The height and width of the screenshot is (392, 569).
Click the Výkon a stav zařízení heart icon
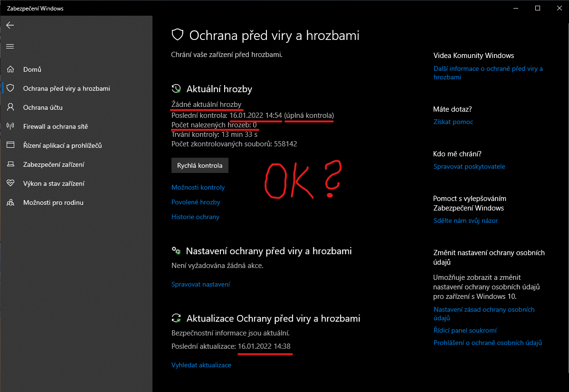click(x=10, y=183)
